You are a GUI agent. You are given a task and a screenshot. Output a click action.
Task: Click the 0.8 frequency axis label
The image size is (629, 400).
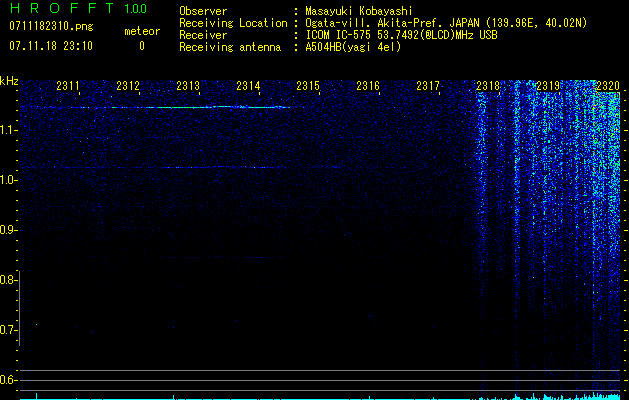[x=9, y=280]
